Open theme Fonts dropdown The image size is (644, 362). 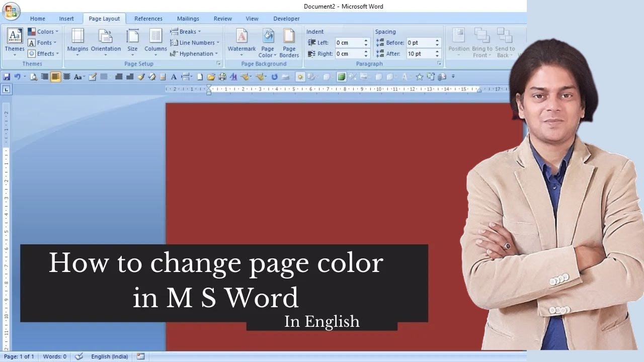click(x=42, y=43)
